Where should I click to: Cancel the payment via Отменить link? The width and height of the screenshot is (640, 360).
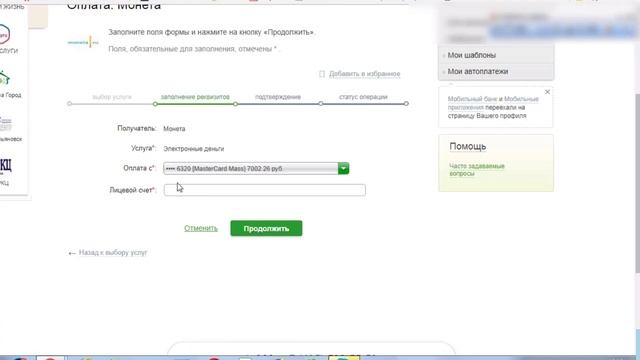[201, 228]
